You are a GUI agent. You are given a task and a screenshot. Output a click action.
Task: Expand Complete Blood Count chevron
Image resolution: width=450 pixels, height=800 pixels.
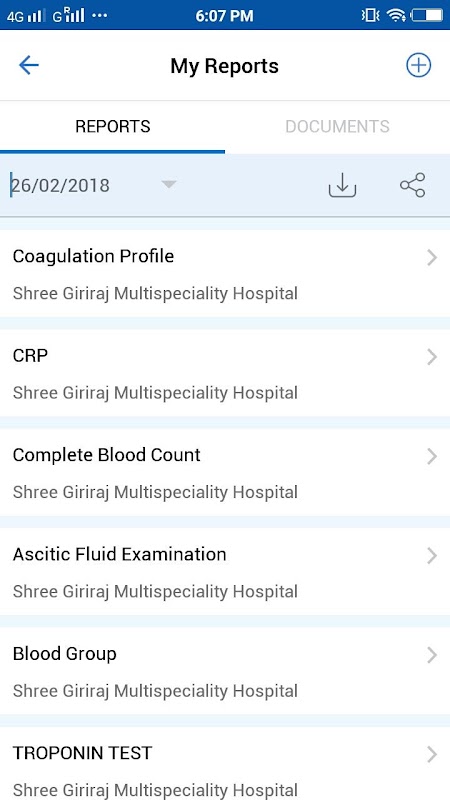tap(432, 456)
